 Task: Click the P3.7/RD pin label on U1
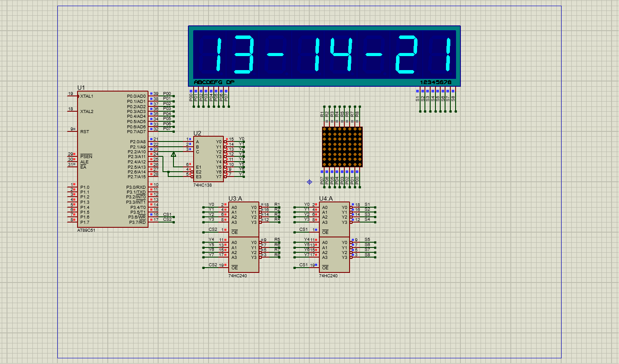pyautogui.click(x=138, y=222)
